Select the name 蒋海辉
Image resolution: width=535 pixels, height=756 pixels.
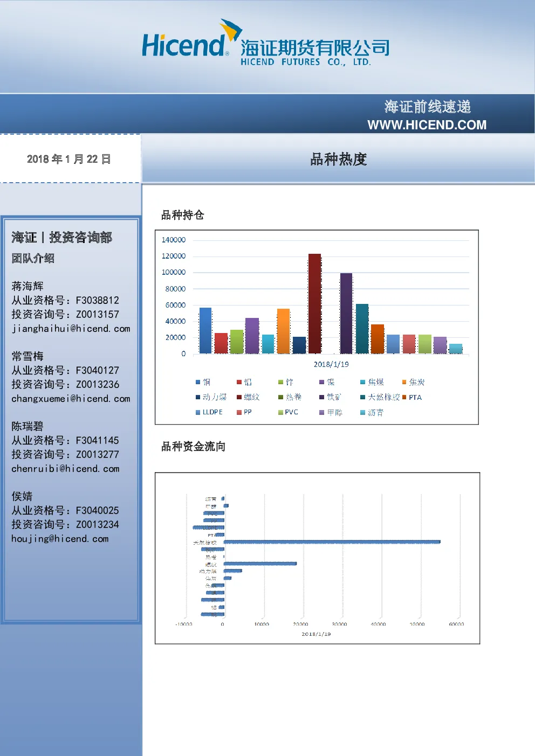(x=28, y=286)
